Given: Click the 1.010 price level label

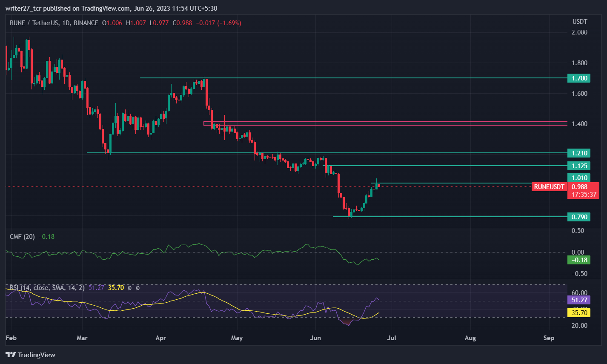Looking at the screenshot, I should tap(579, 178).
